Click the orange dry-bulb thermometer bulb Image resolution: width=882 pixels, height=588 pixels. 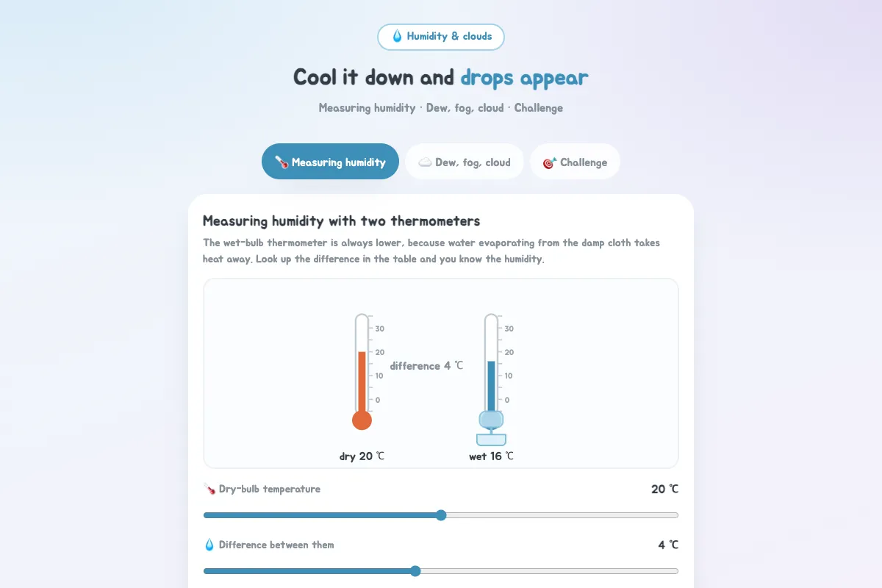coord(362,420)
